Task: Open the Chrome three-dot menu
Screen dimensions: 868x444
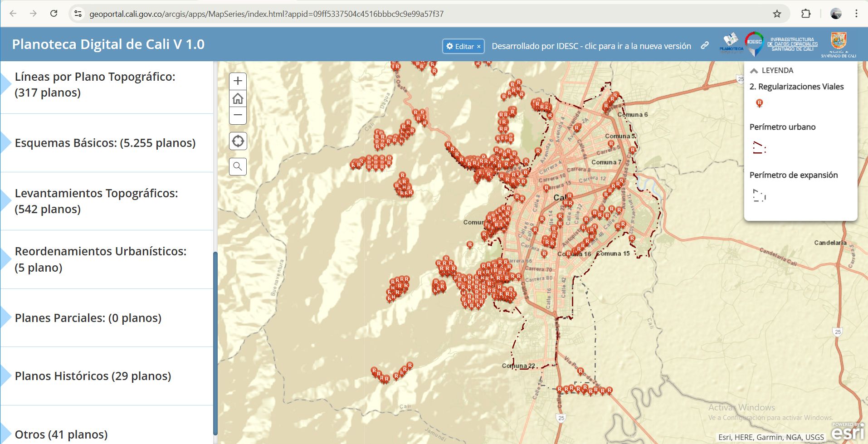Action: point(856,14)
